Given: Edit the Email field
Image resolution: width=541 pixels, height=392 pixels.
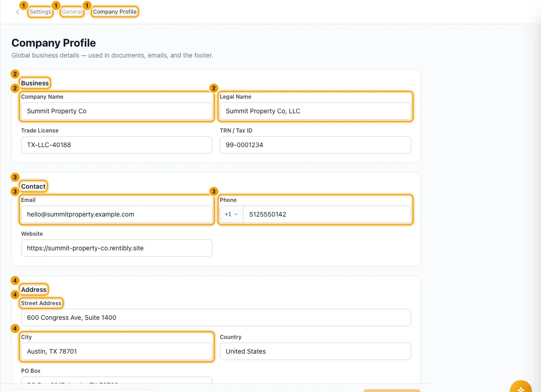Looking at the screenshot, I should coord(117,214).
